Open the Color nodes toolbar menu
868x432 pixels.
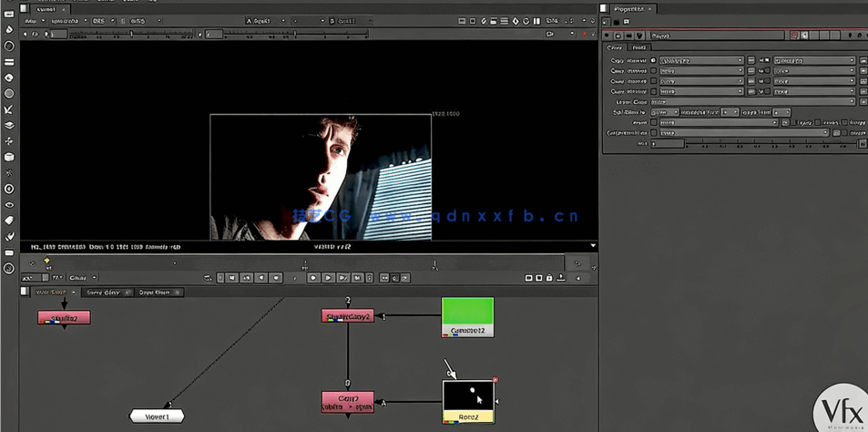click(9, 78)
